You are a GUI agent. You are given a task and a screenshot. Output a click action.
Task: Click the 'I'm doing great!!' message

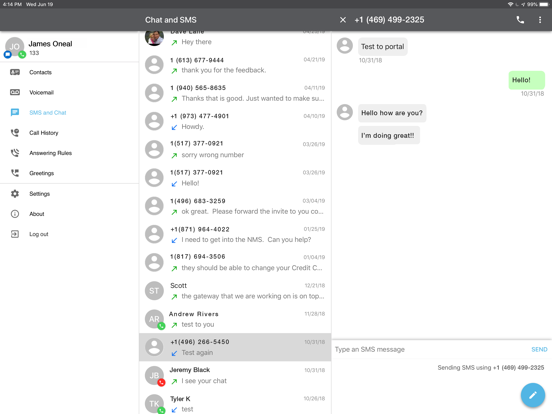click(389, 136)
